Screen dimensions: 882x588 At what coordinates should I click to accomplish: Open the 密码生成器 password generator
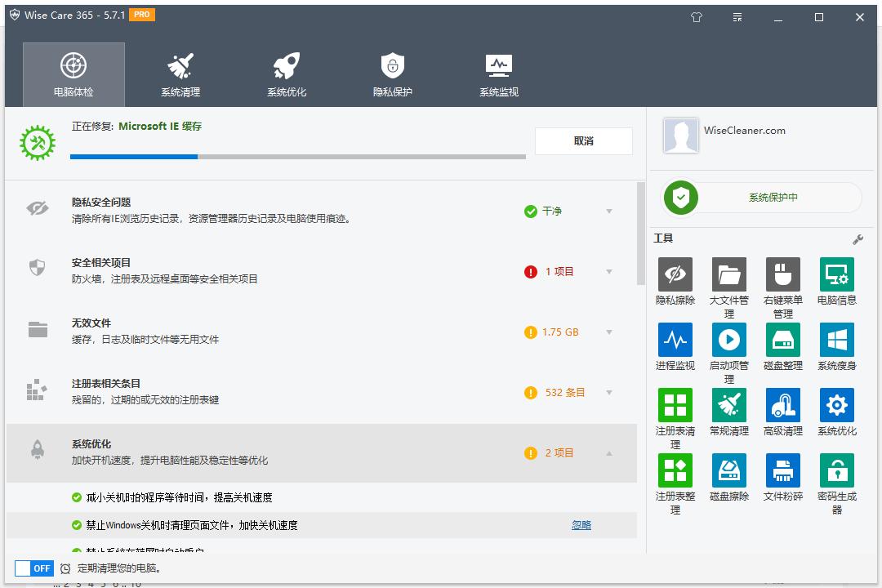pyautogui.click(x=836, y=470)
